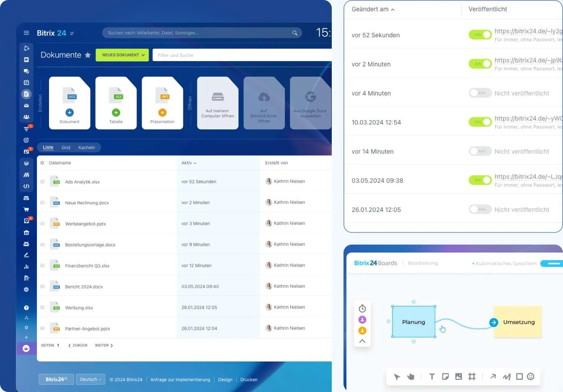Image resolution: width=563 pixels, height=392 pixels.
Task: Open the file 'Finanzbericht Q3.xlsx'
Action: click(87, 266)
